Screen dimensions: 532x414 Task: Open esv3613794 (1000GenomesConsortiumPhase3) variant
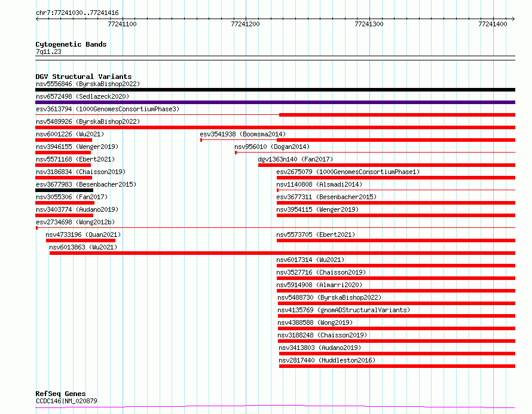[x=108, y=109]
